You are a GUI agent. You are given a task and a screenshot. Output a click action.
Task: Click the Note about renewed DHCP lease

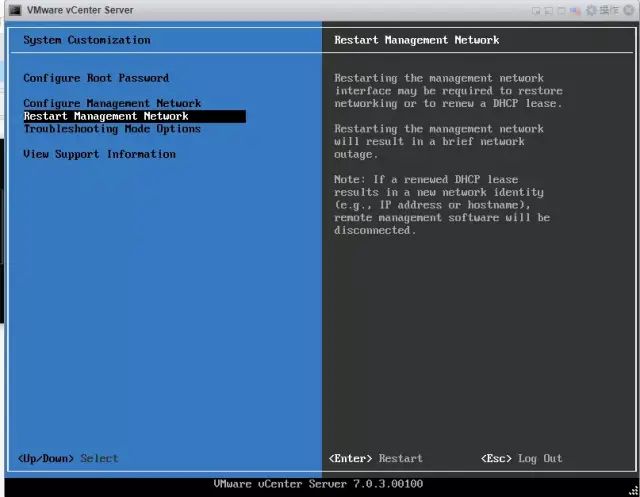coord(442,205)
